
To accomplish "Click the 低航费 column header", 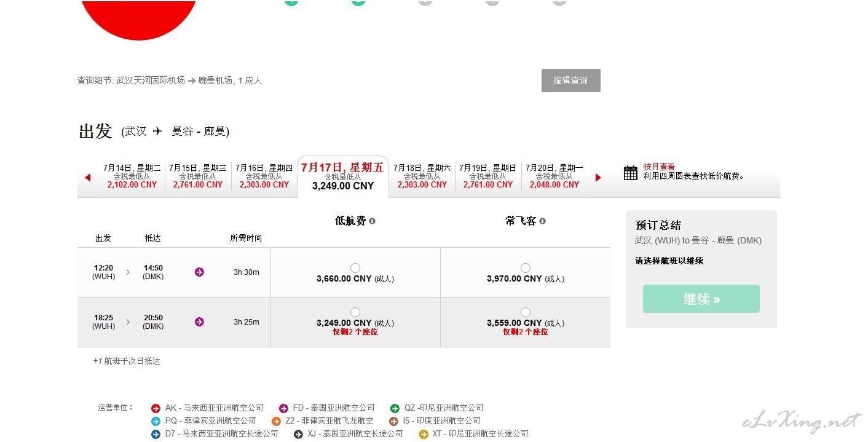I will point(350,221).
